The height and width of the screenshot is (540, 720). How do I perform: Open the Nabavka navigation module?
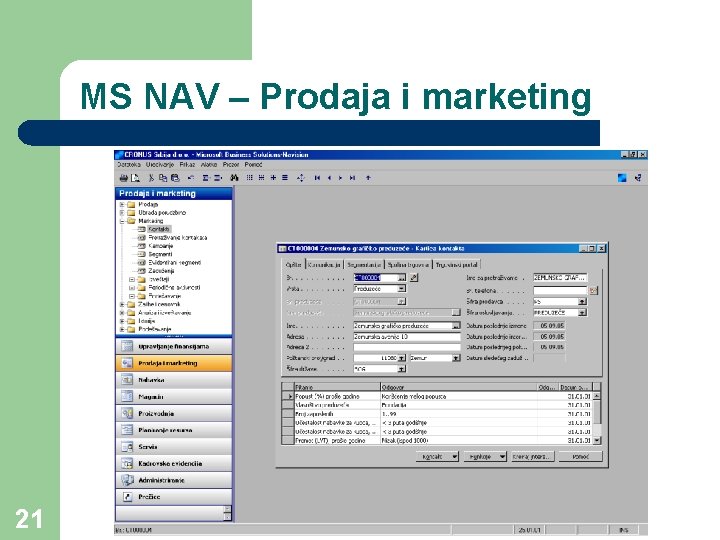click(x=174, y=380)
